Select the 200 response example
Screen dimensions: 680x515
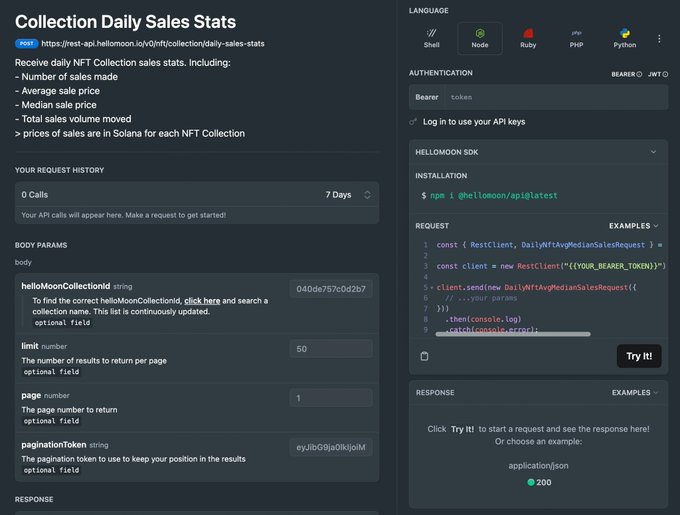coord(539,482)
